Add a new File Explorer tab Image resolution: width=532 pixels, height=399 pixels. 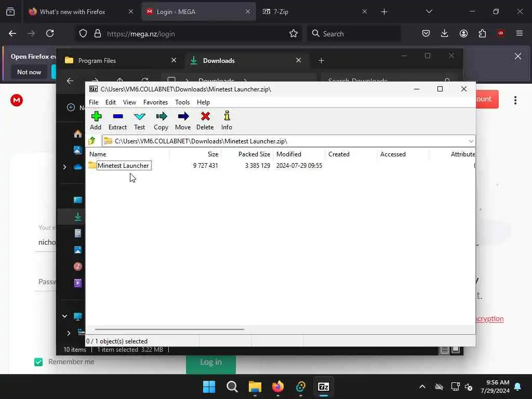click(x=321, y=60)
